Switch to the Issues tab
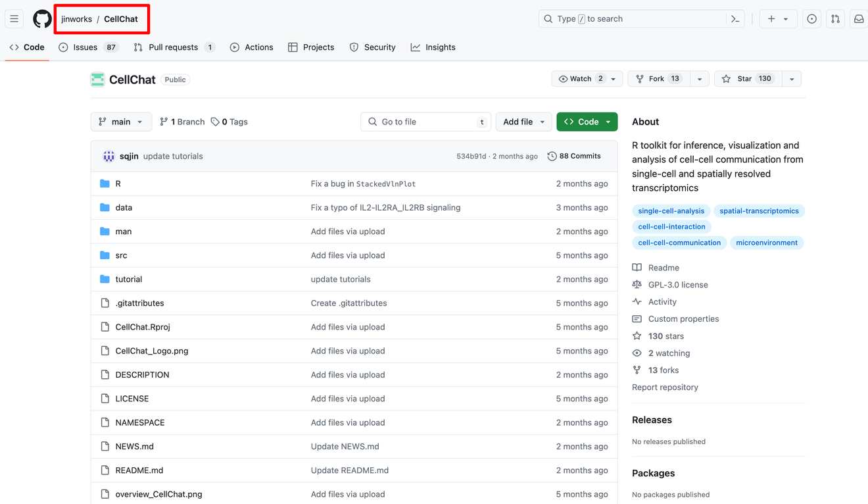 click(x=88, y=47)
